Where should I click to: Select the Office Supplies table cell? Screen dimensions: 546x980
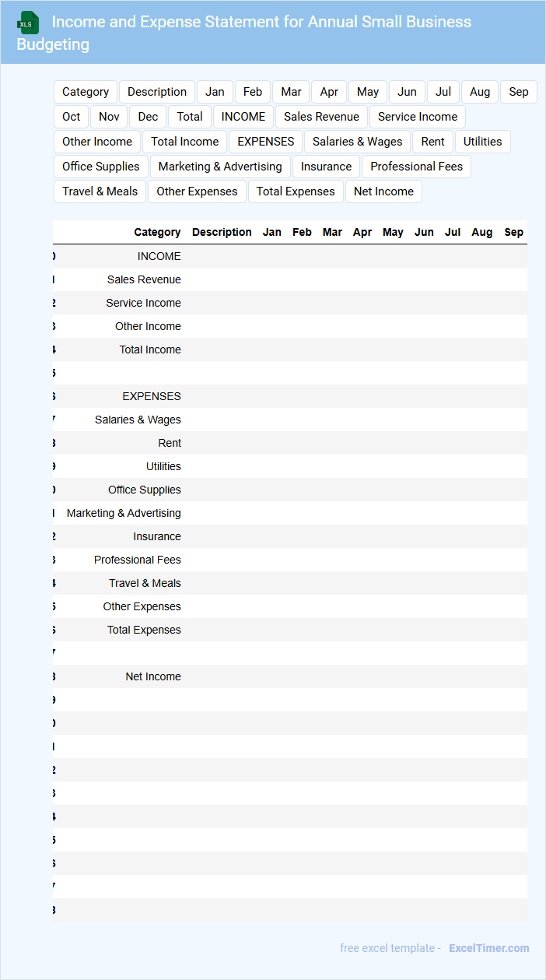point(145,490)
